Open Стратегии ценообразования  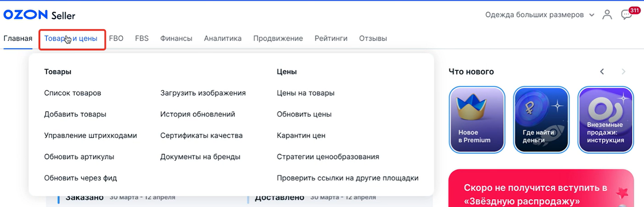coord(328,157)
